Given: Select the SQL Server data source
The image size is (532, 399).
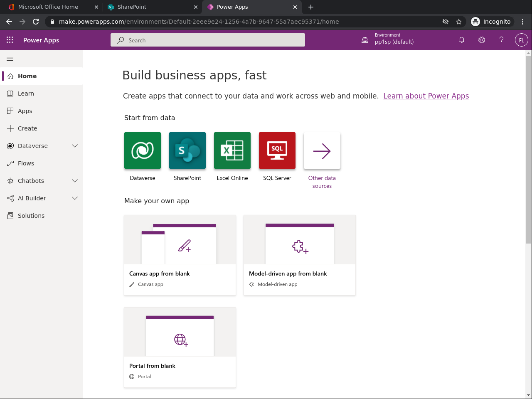Looking at the screenshot, I should tap(277, 150).
